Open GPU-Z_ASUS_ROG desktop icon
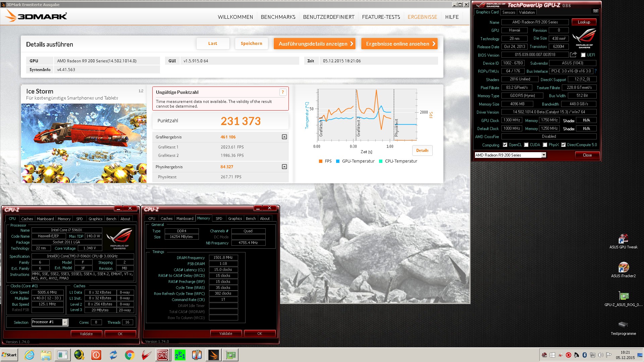Screen dimensions: 644x362 pos(623,299)
